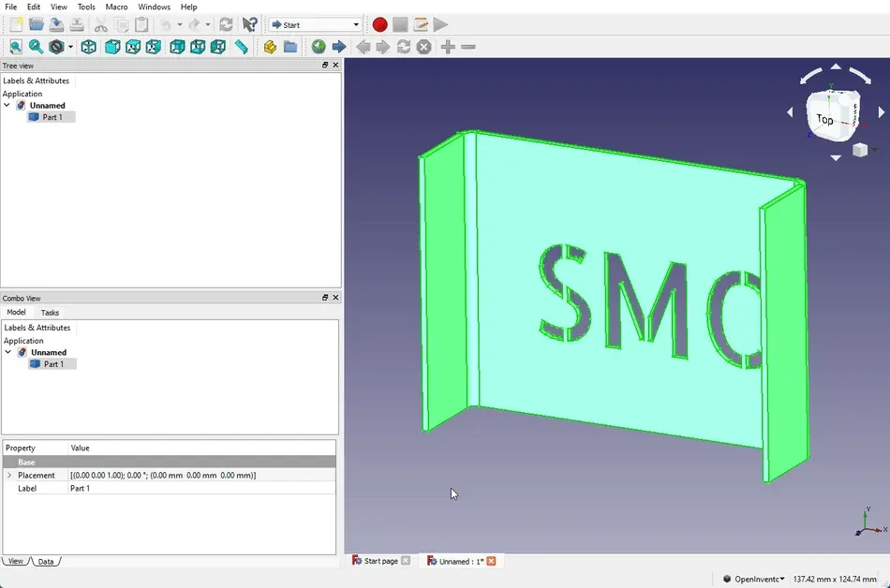Click the Create Part yellow icon

tap(270, 47)
